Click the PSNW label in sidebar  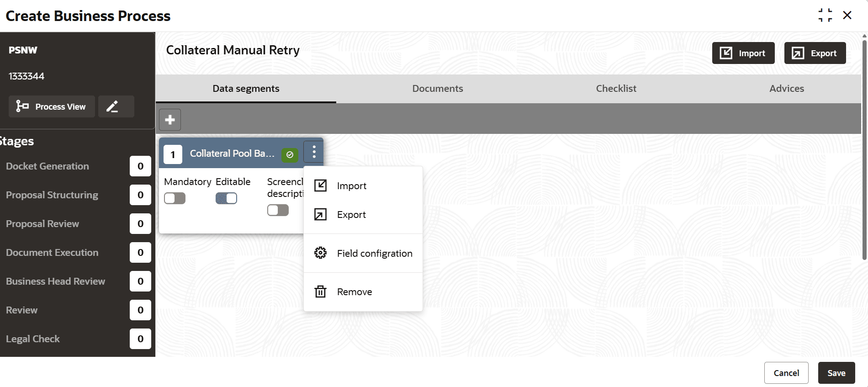coord(23,50)
